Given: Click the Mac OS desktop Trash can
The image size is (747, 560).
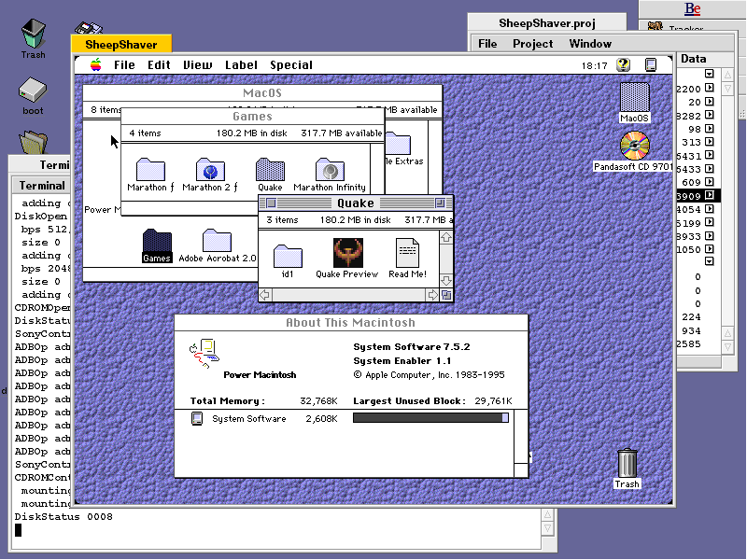Looking at the screenshot, I should tap(627, 463).
